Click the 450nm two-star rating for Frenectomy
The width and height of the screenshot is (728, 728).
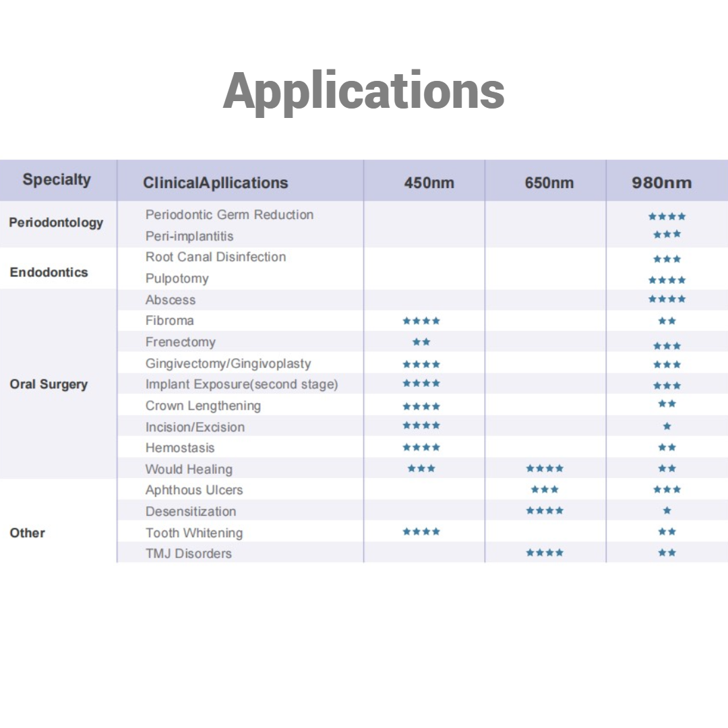coord(421,342)
